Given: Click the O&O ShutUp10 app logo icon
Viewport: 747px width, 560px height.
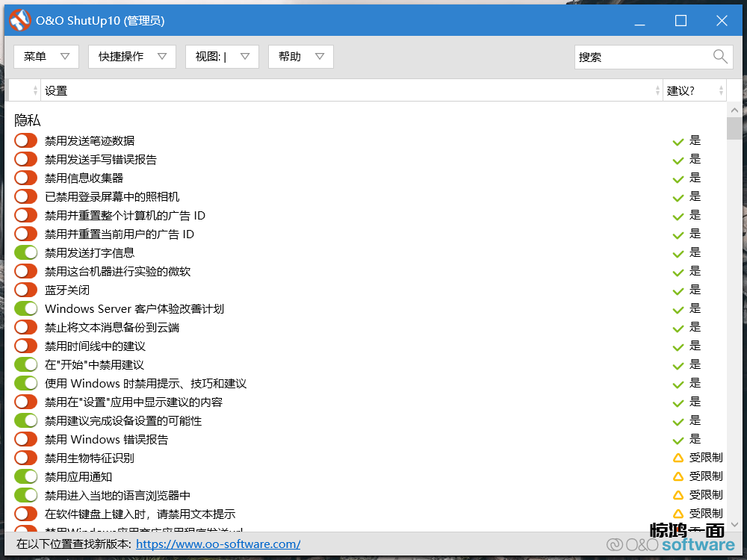Looking at the screenshot, I should (x=19, y=21).
